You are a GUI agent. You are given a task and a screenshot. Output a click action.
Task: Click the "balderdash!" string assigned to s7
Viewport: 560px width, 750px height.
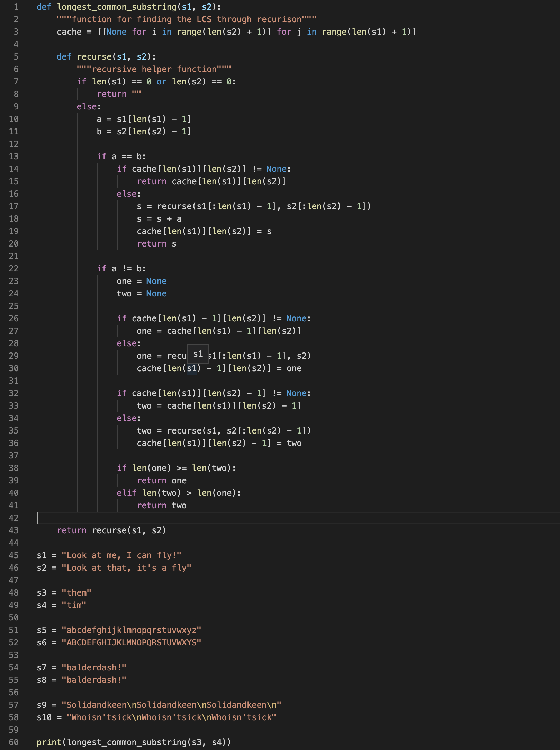tap(94, 668)
